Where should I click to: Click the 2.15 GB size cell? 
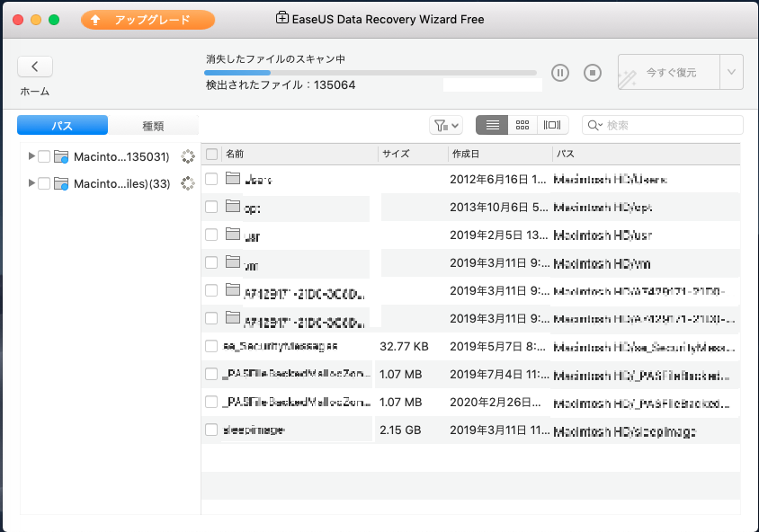(400, 430)
